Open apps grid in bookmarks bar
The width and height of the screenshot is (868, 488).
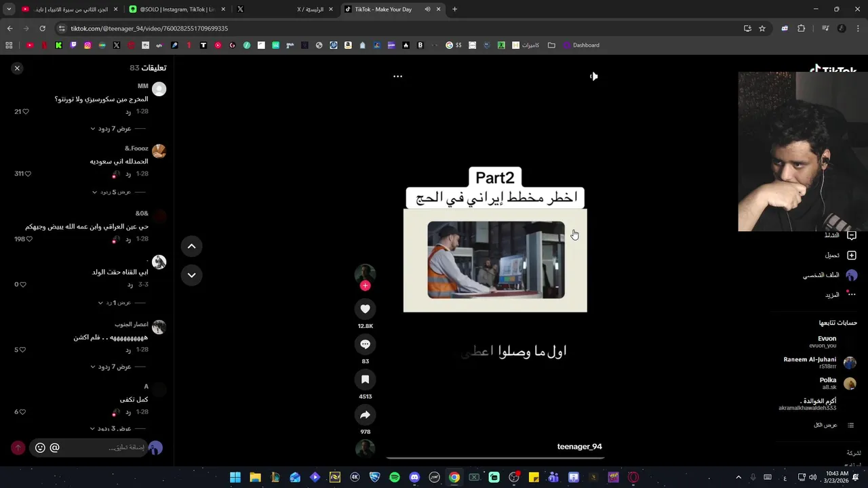pos(9,45)
